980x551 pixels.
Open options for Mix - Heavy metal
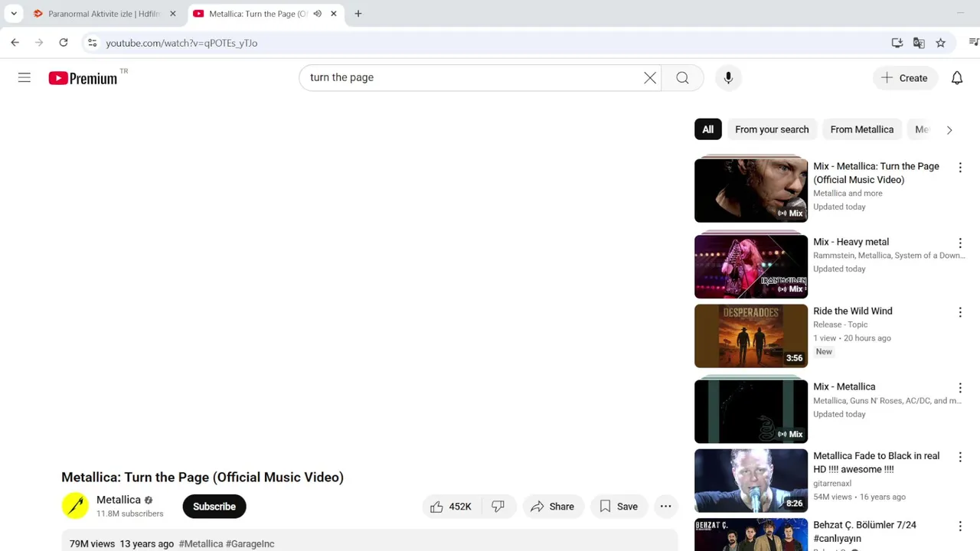960,243
